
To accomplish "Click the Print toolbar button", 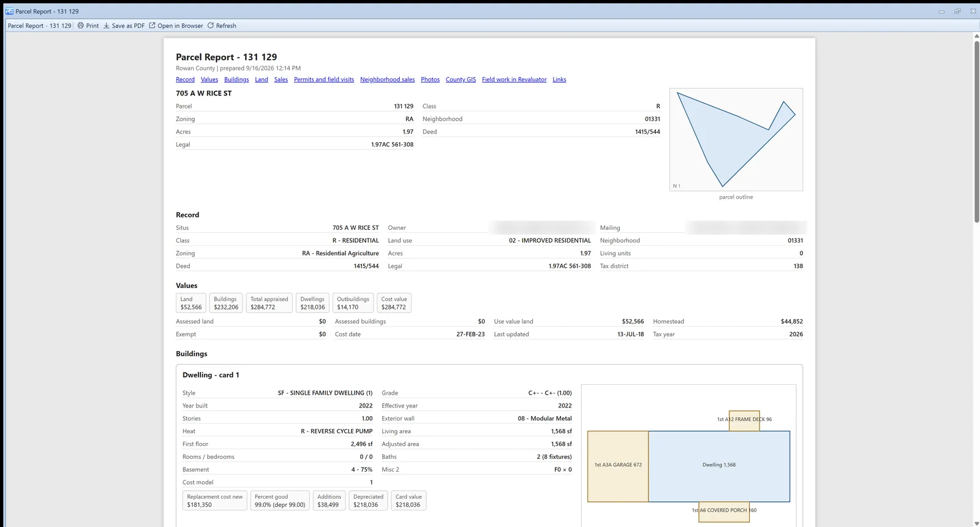I will 88,26.
